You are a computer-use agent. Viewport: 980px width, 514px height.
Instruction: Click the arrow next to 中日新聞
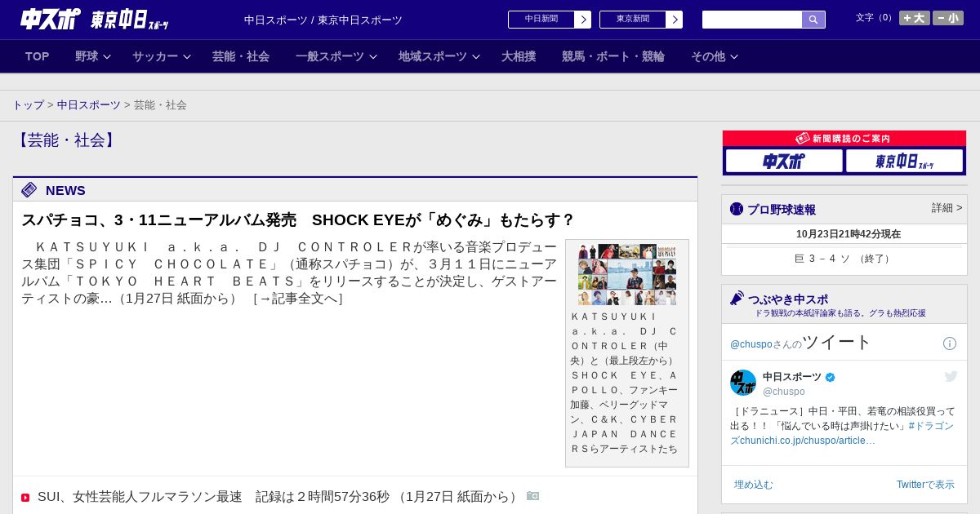583,20
